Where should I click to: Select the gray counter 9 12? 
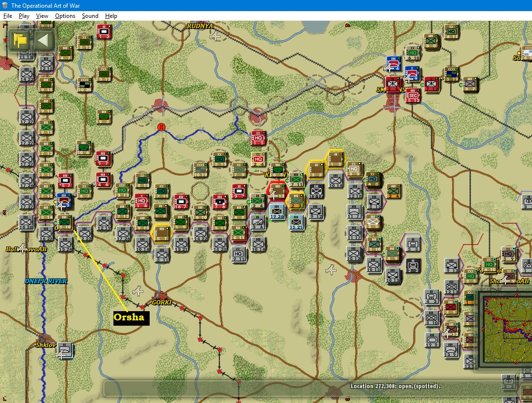pos(316,212)
